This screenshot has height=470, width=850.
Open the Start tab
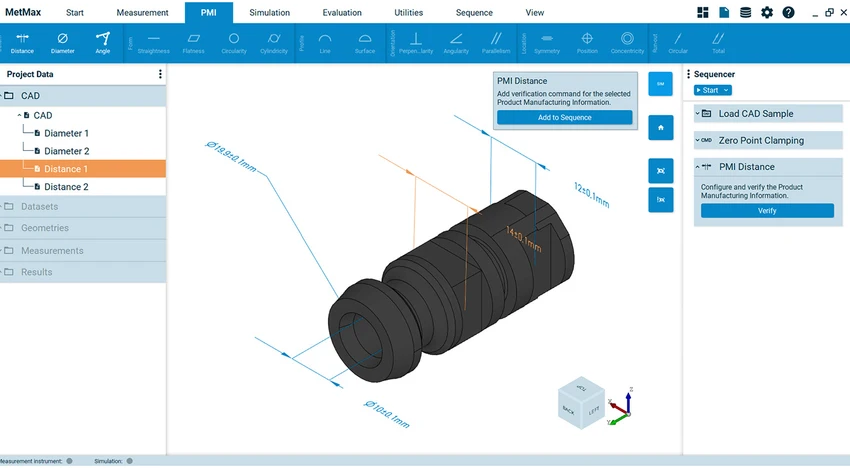[x=75, y=12]
